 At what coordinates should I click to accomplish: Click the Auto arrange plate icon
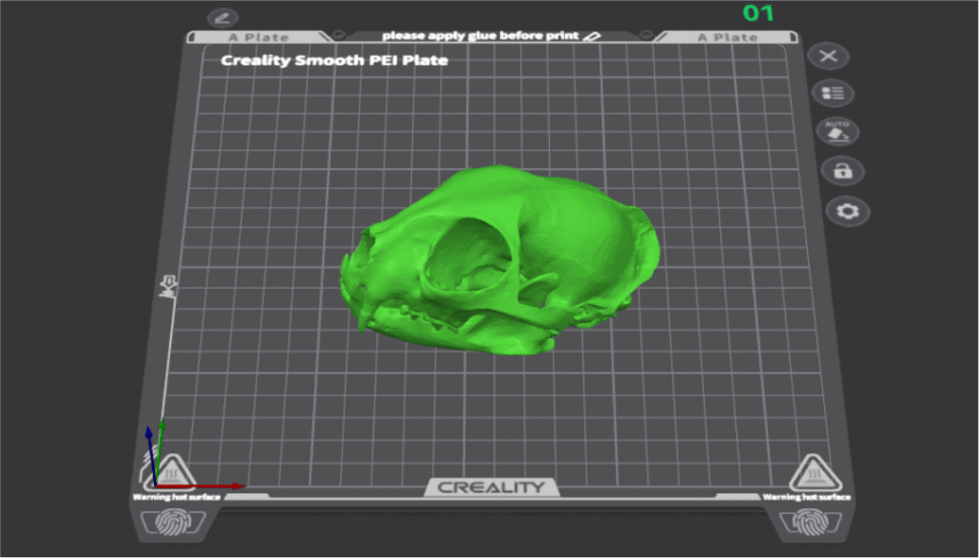pos(838,132)
